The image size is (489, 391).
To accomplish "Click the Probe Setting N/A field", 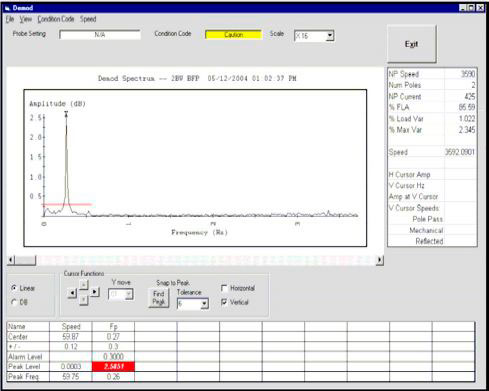I will [x=100, y=35].
